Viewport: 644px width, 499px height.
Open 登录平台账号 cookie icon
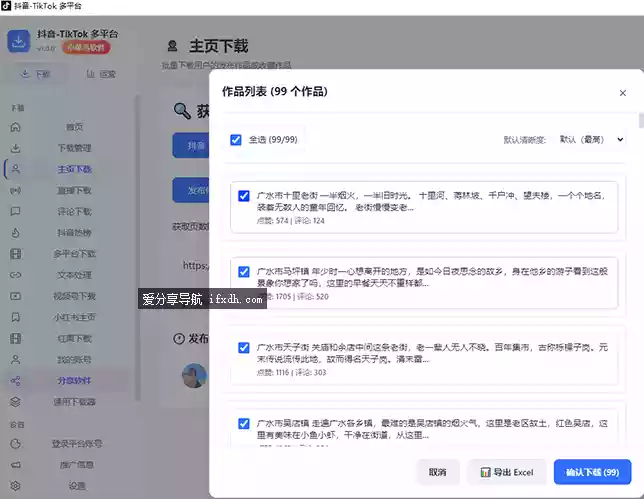coord(16,444)
